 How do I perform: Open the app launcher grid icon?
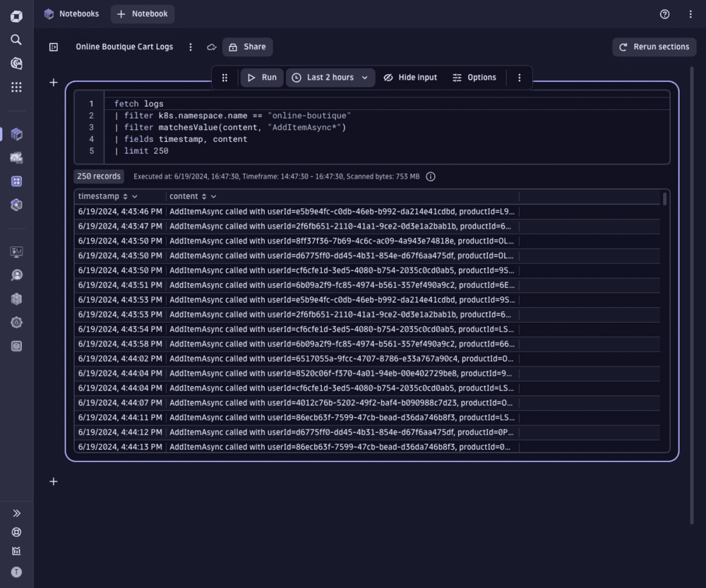pos(16,87)
